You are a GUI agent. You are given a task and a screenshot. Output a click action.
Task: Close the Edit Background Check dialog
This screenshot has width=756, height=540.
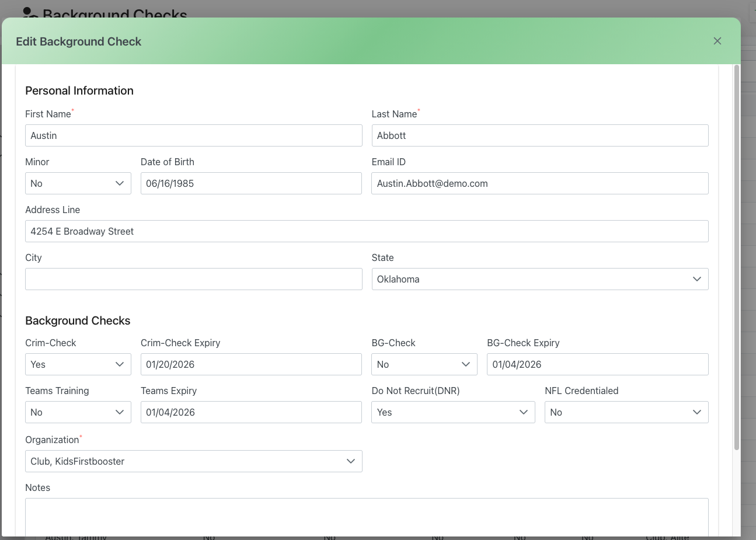click(x=717, y=41)
